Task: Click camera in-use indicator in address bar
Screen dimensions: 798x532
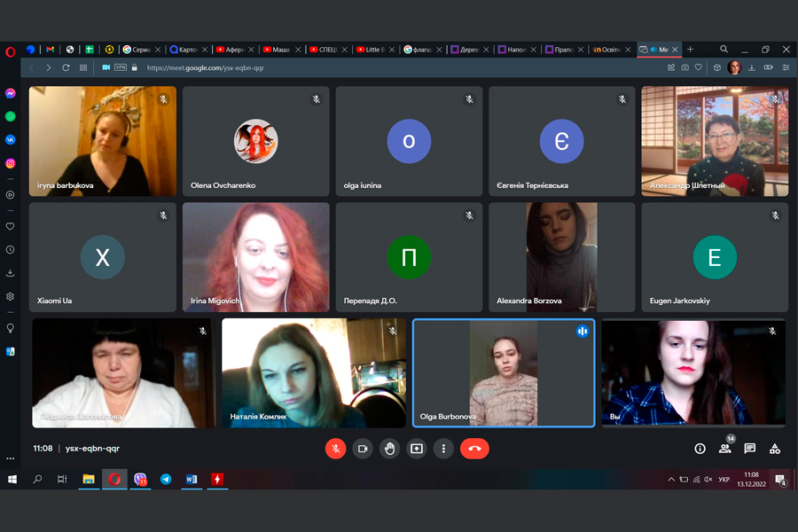Action: pos(106,67)
